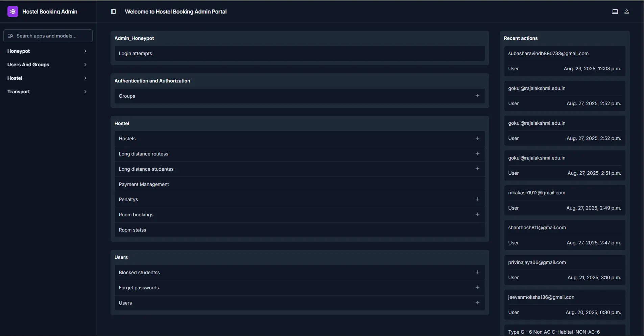Open Room statss model link
The height and width of the screenshot is (336, 644).
coord(133,230)
